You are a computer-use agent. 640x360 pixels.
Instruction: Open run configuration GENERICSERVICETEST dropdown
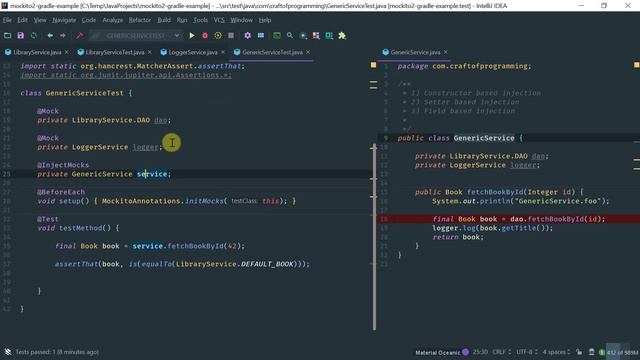[x=135, y=36]
